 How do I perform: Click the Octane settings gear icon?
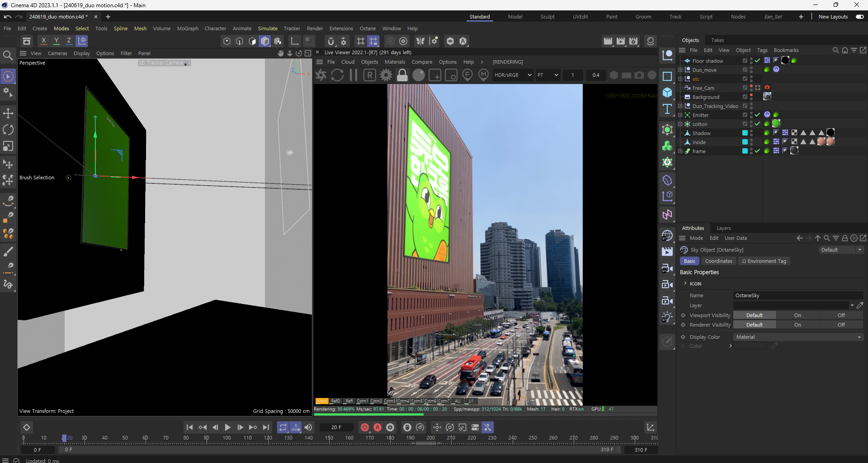(386, 75)
